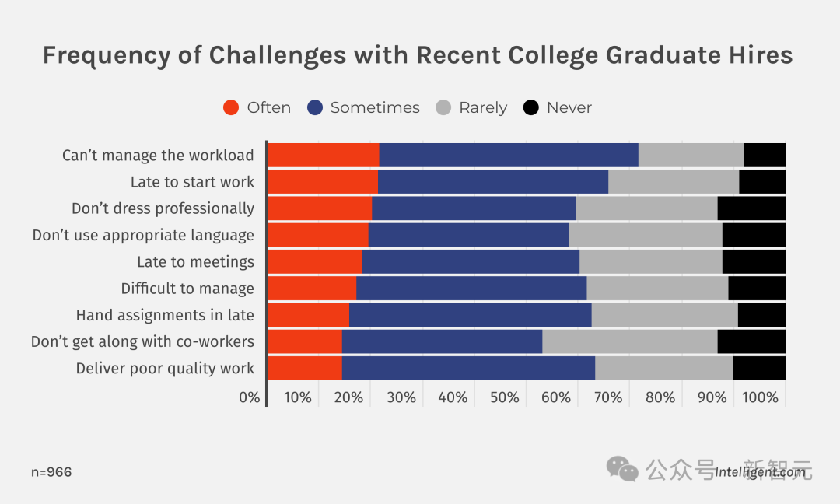840x504 pixels.
Task: Click orange Often bar for Late to start work
Action: pyautogui.click(x=323, y=181)
